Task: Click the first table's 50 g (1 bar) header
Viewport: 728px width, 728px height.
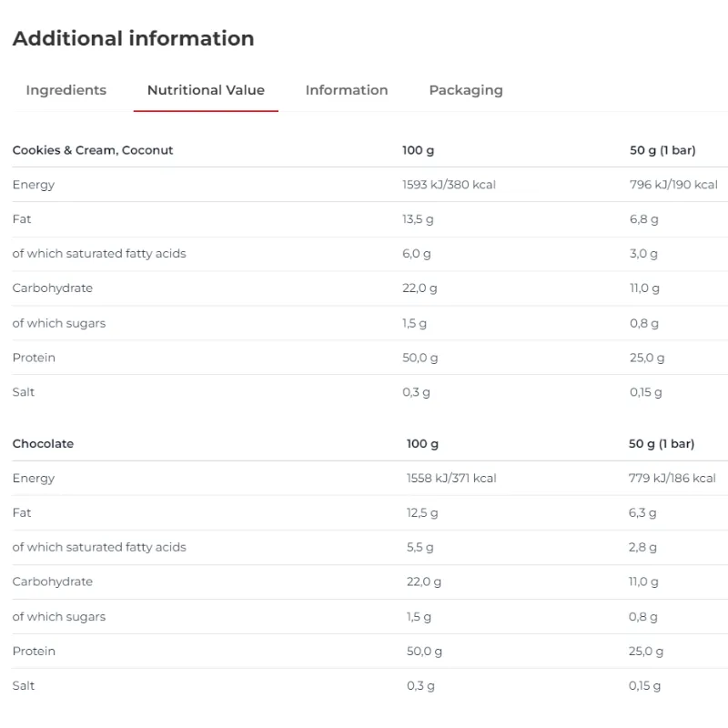Action: [x=662, y=150]
